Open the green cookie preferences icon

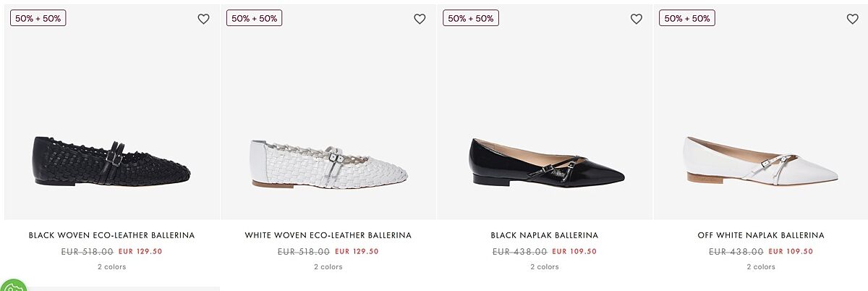(x=12, y=285)
